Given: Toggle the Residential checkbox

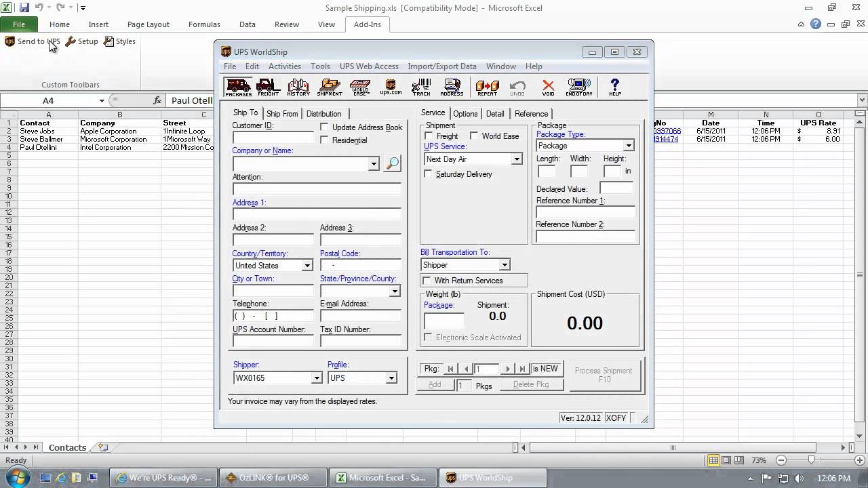Looking at the screenshot, I should [324, 140].
